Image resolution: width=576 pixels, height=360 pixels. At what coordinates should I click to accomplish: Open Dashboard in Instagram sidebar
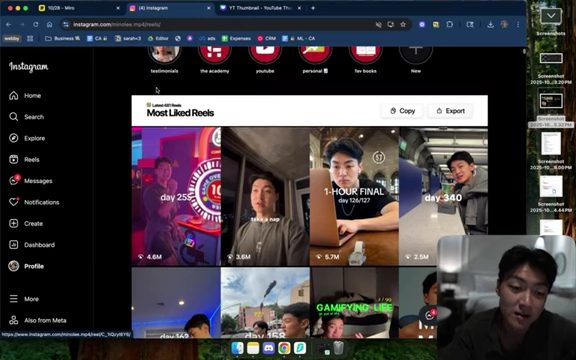pyautogui.click(x=32, y=245)
